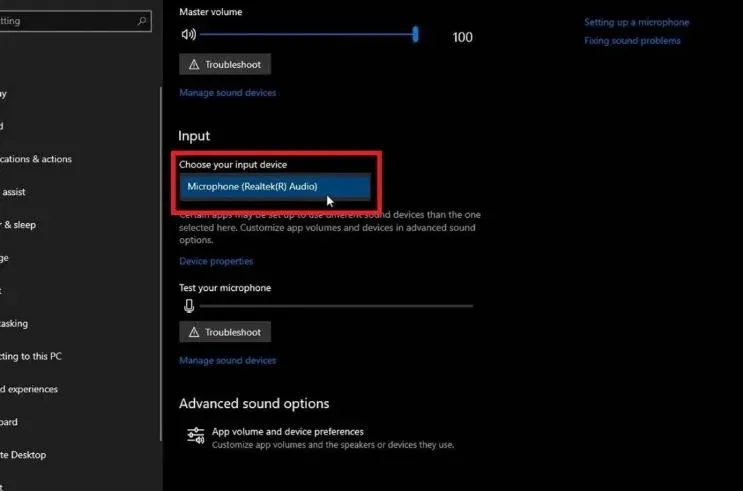Follow the Setting up a microphone help link
Image resolution: width=743 pixels, height=491 pixels.
point(636,22)
